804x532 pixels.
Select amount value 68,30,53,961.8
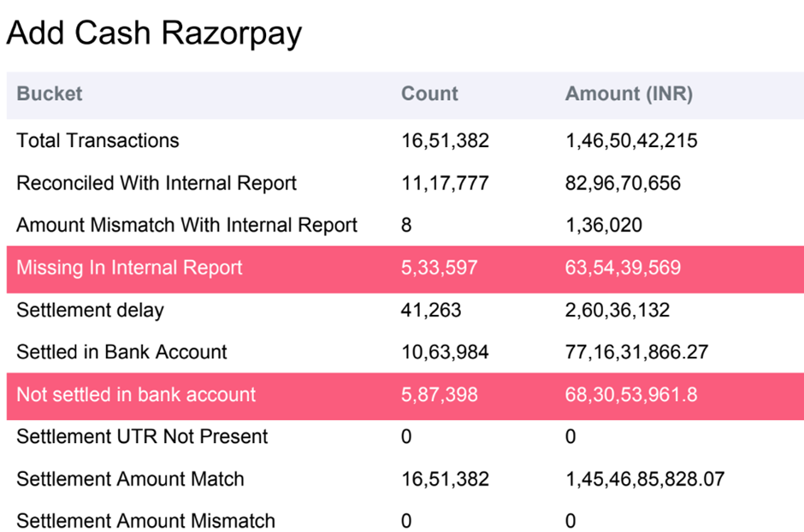pos(631,394)
